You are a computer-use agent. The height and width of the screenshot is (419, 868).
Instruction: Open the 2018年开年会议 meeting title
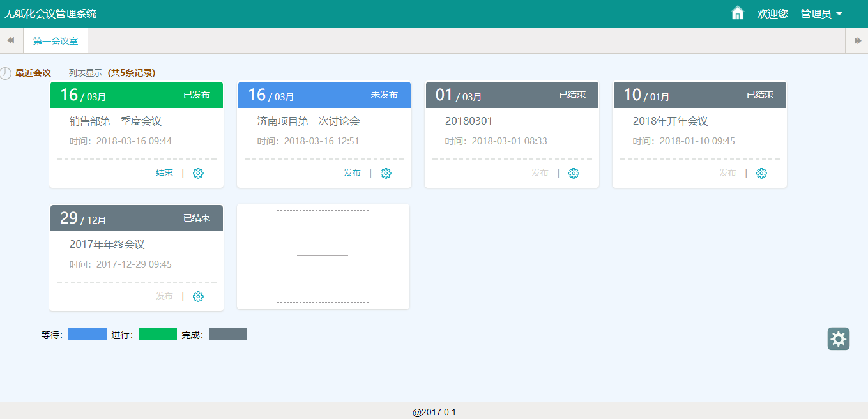670,121
